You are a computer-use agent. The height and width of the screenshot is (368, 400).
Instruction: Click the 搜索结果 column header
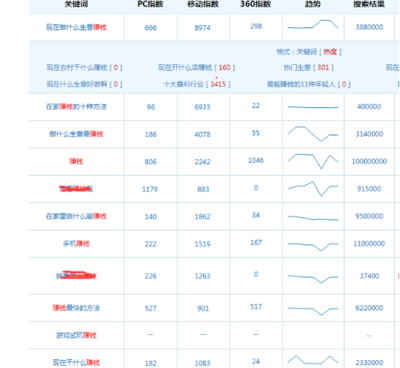pos(369,4)
